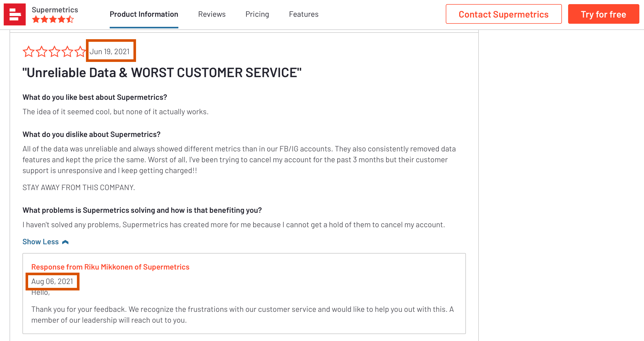Click the red Supermetrics logo icon
Viewport: 644px width, 341px height.
pos(15,14)
